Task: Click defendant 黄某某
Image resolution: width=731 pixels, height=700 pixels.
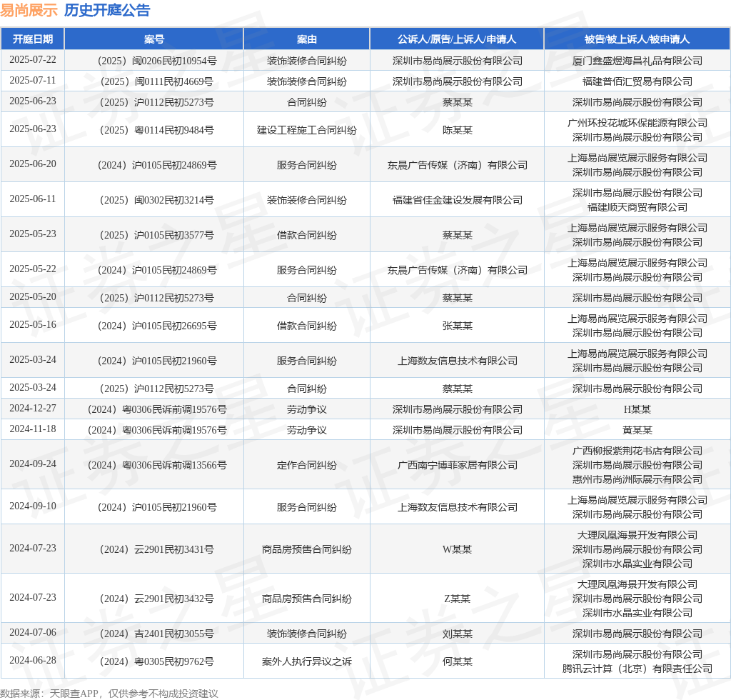Action: point(637,430)
